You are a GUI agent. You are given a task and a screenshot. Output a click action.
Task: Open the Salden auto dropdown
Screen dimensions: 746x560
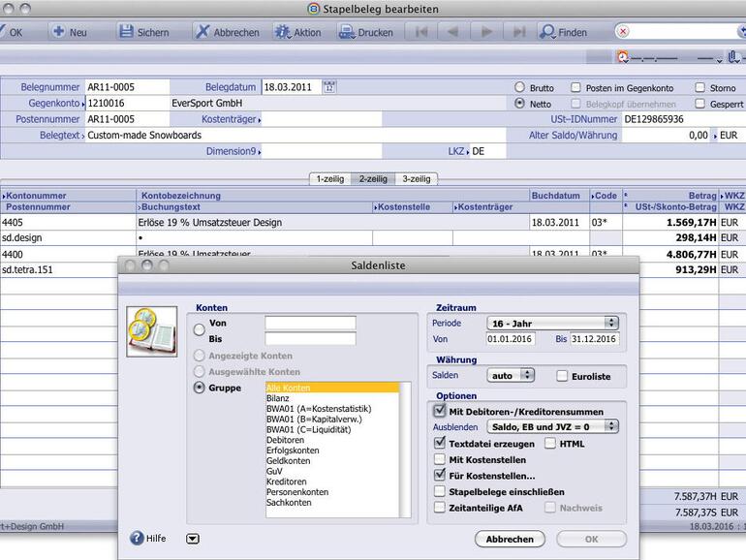(511, 375)
